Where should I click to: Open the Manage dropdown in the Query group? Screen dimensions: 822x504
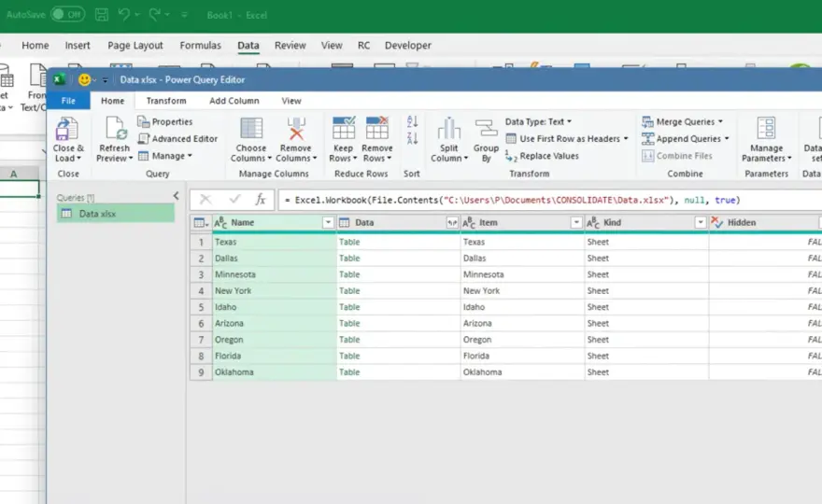165,156
